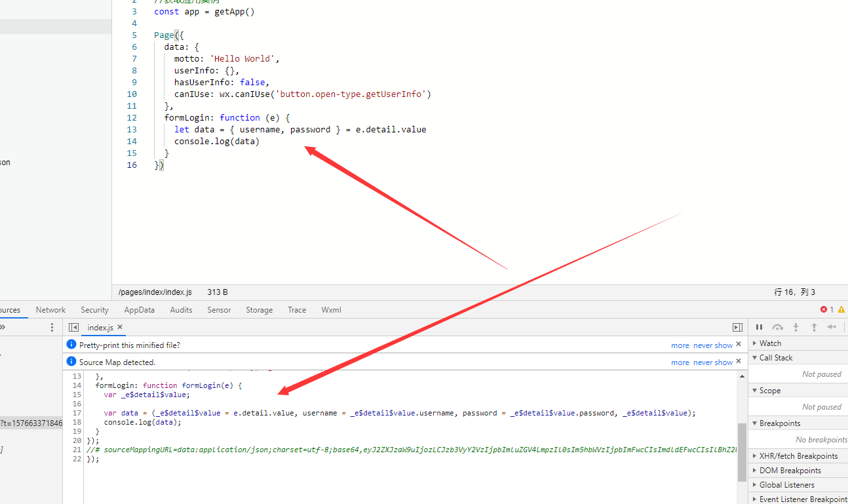The image size is (848, 504).
Task: Collapse the Call Stack section
Action: [x=775, y=358]
